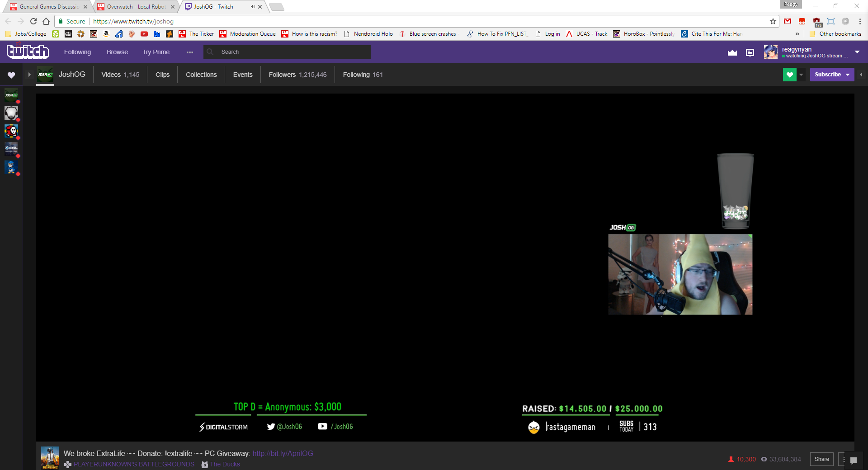Switch to the Overwatch - Local Robot browser tab

click(x=136, y=7)
